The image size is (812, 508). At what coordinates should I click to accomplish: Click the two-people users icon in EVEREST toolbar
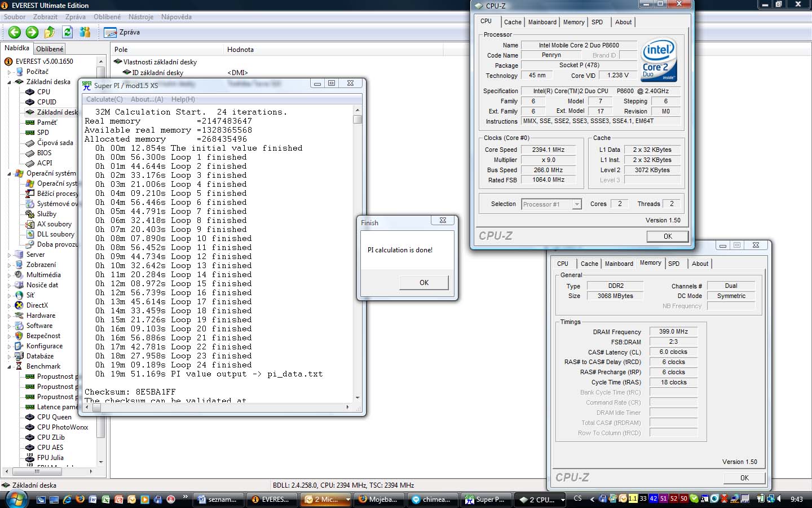click(x=85, y=32)
